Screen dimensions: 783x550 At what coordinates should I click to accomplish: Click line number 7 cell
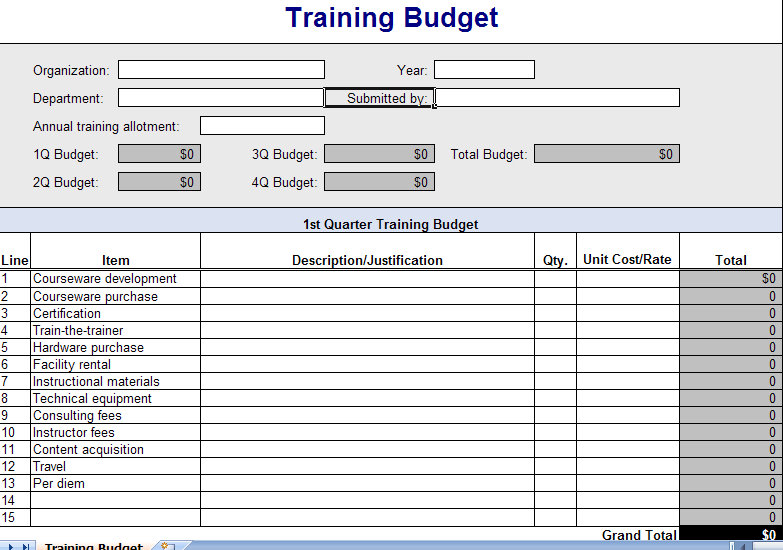click(15, 381)
